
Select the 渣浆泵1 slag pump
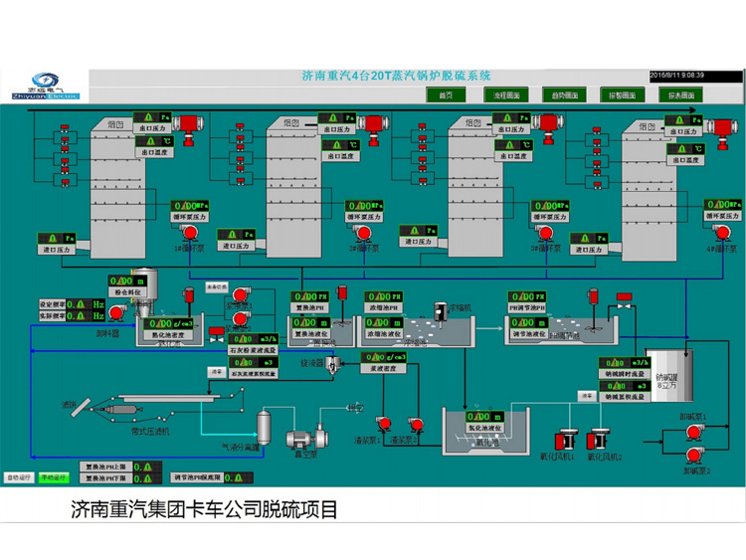click(384, 424)
